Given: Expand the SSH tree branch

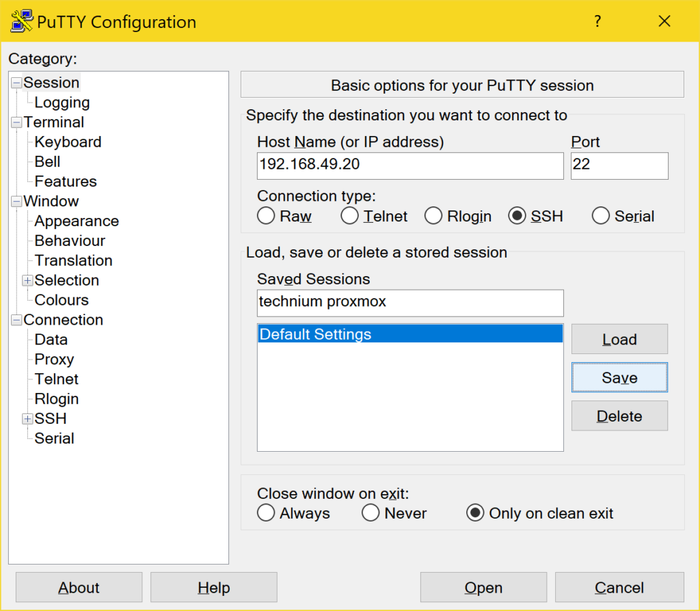Looking at the screenshot, I should 27,418.
